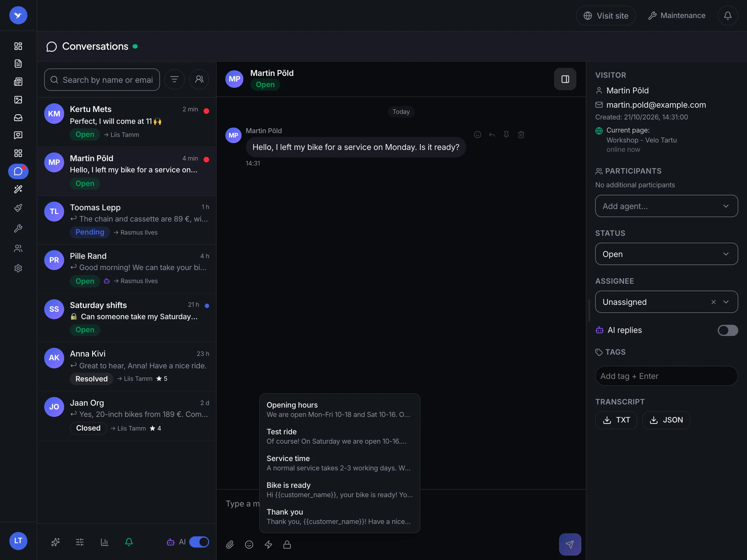Open the settings gear in sidebar
This screenshot has width=747, height=560.
click(18, 268)
